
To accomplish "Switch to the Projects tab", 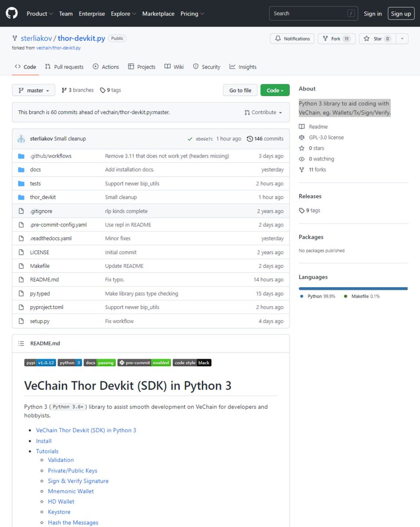I will [x=141, y=67].
